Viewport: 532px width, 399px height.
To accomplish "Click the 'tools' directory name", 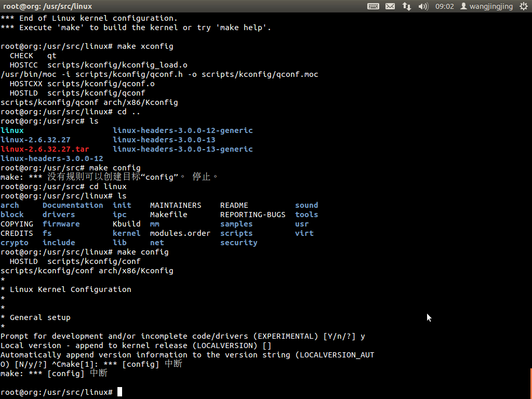I will 307,215.
